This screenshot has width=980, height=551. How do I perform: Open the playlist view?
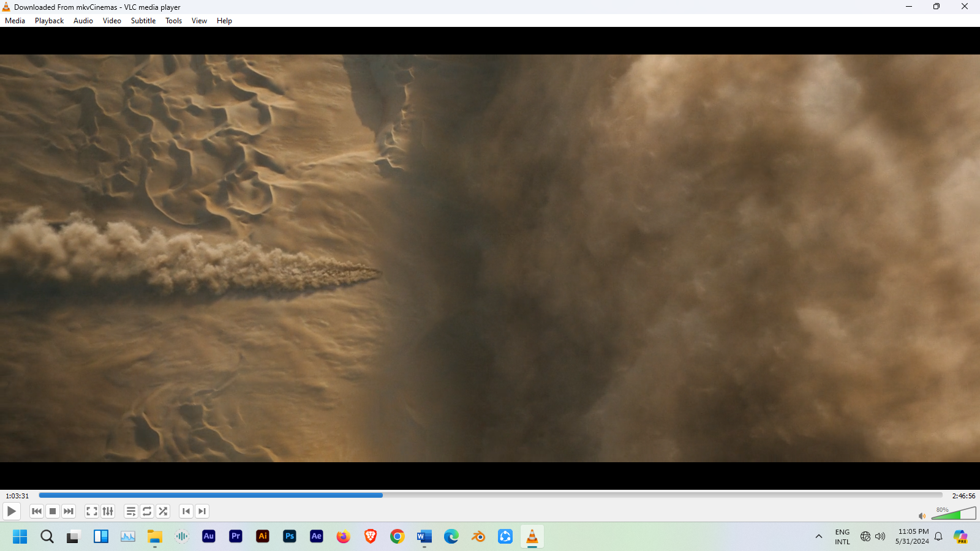pyautogui.click(x=131, y=511)
